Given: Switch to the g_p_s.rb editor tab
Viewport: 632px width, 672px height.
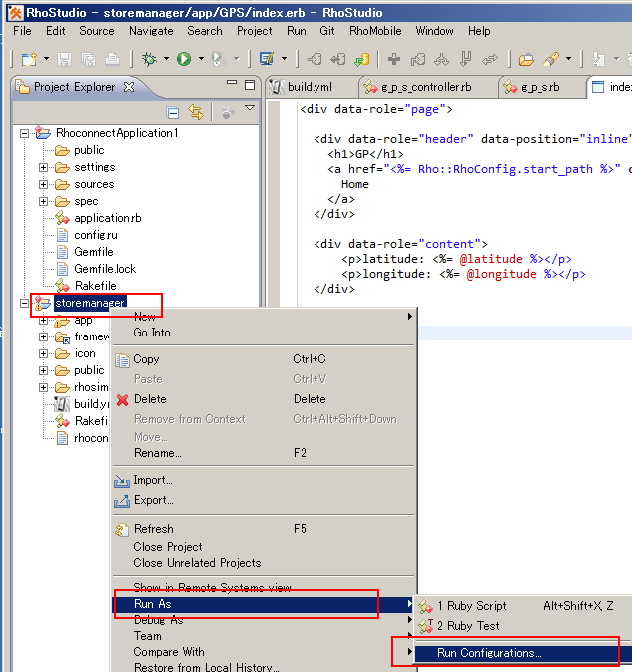Looking at the screenshot, I should 541,87.
